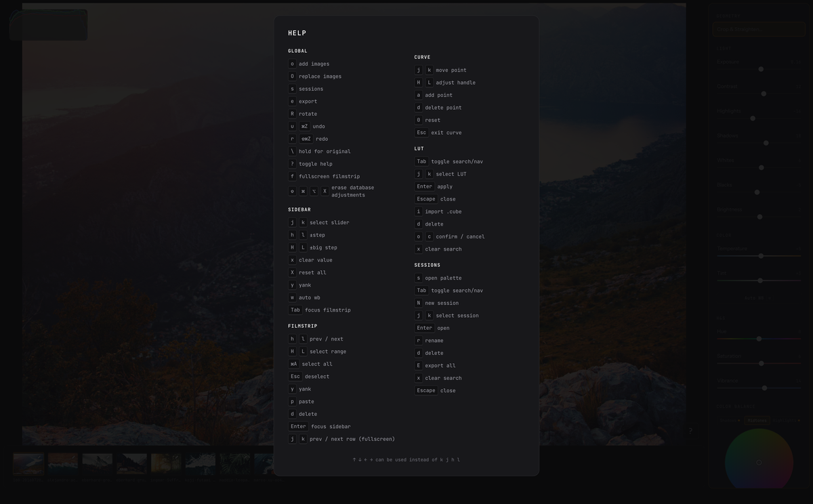Click the Vibrance slider handle
Screen dimensions: 813x504
[764, 388]
